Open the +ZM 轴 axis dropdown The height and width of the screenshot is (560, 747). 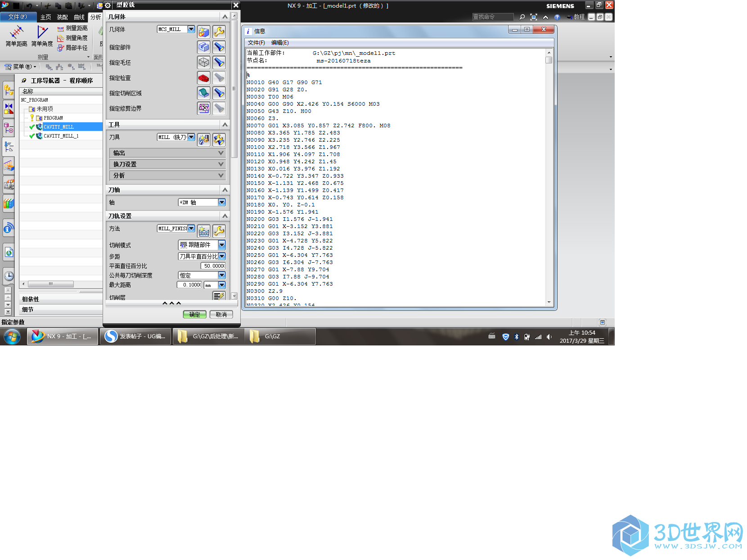click(x=222, y=202)
